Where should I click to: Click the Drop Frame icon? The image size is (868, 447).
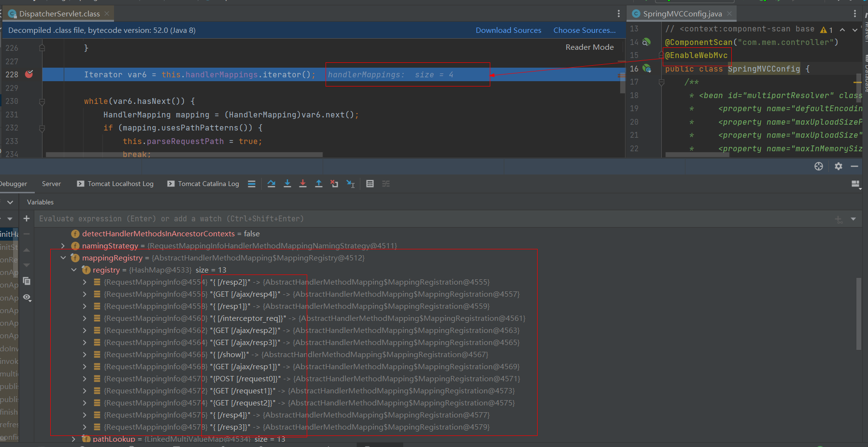point(334,184)
